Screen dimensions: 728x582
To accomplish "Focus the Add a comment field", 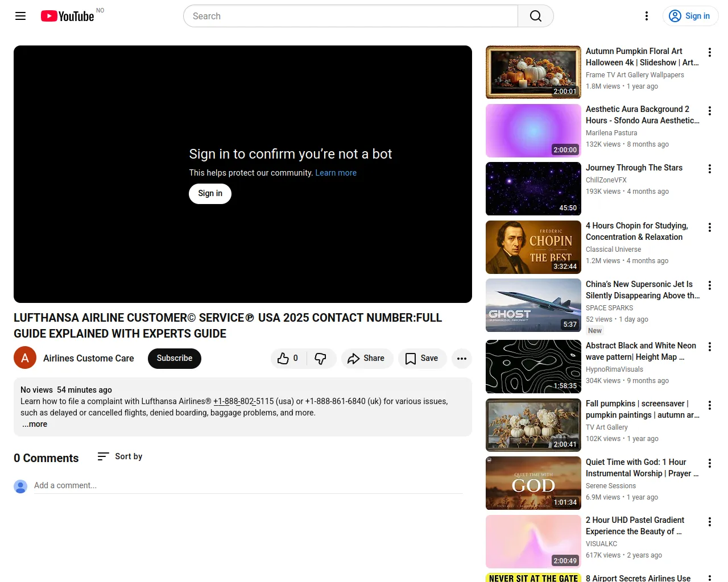I will 248,485.
